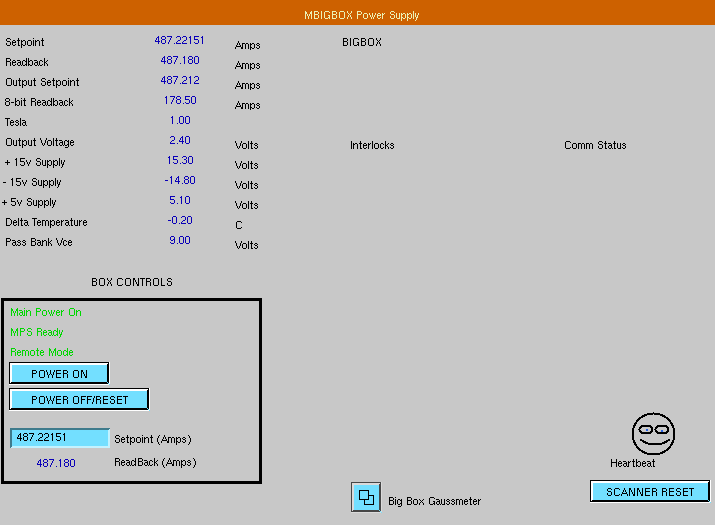Click the Output Setpoint label
Image resolution: width=715 pixels, height=525 pixels.
click(x=42, y=83)
